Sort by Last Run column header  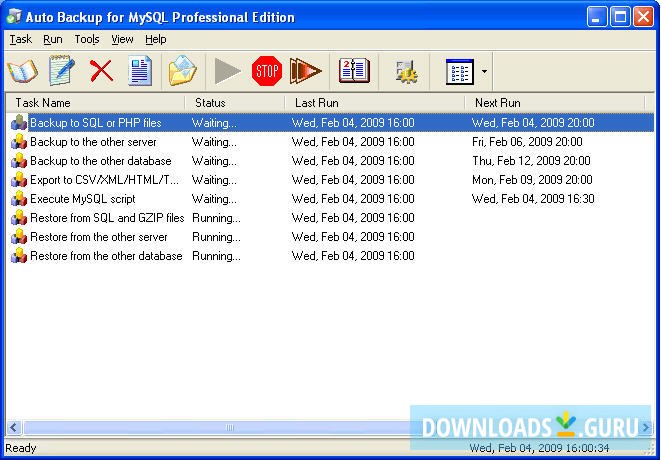point(375,103)
